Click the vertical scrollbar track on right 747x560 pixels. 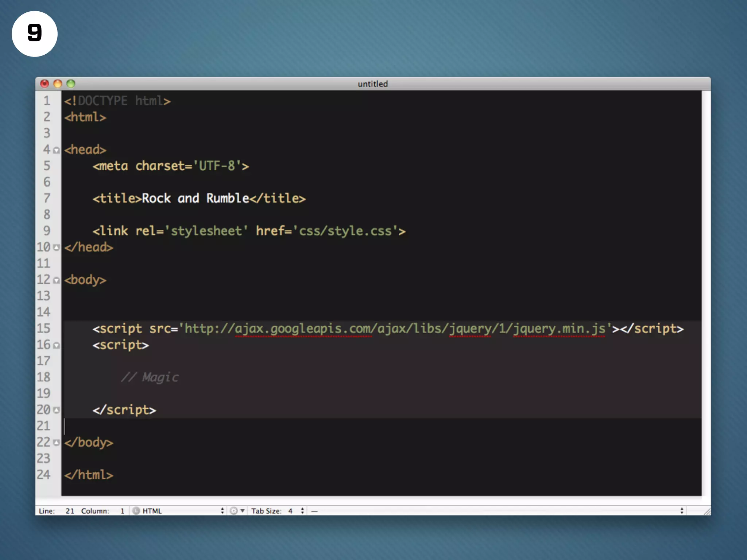pos(706,292)
